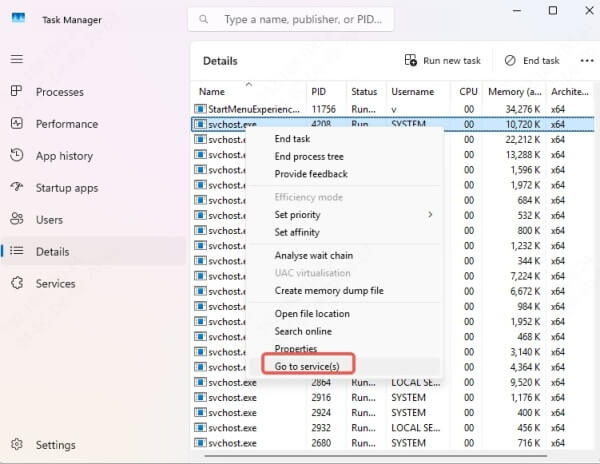
Task: Click LOCAL SE... username for PID 2932
Action: [416, 428]
